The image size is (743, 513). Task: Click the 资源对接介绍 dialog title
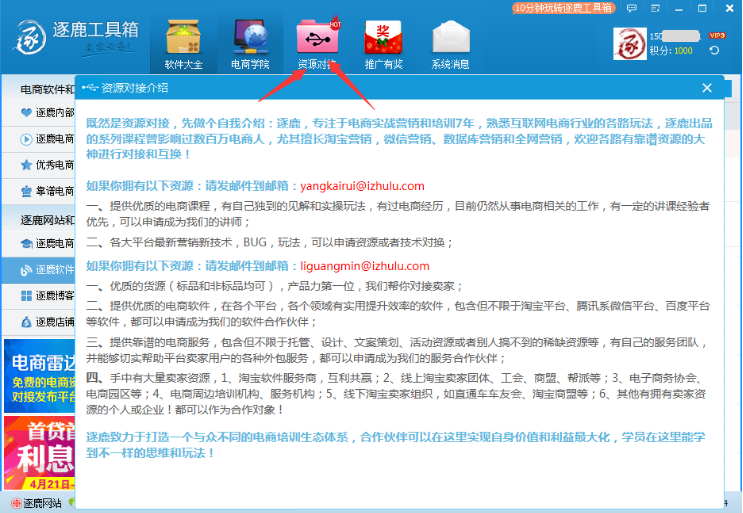point(135,88)
